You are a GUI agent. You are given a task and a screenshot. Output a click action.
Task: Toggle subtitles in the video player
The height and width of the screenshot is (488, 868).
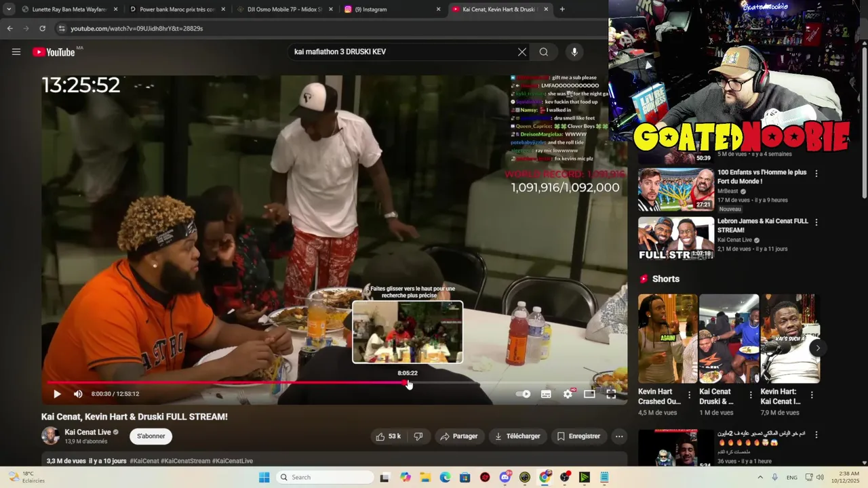(x=546, y=394)
